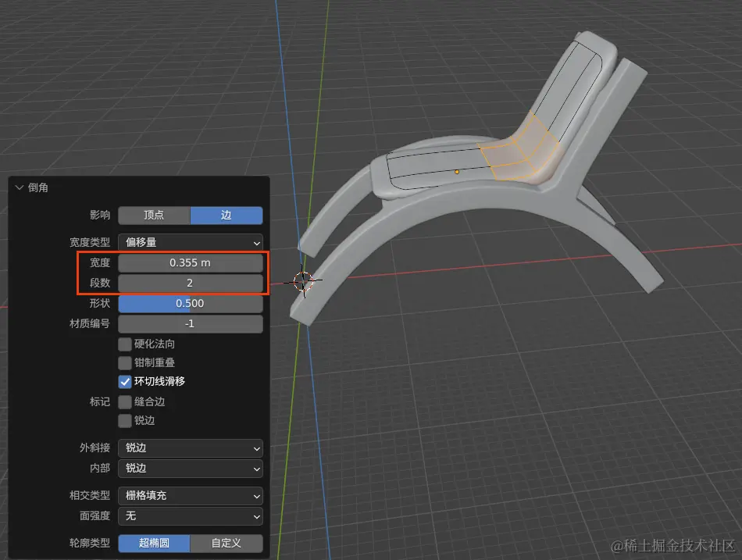Select 超椭圆 profile type
Screen dimensions: 742x560
155,543
